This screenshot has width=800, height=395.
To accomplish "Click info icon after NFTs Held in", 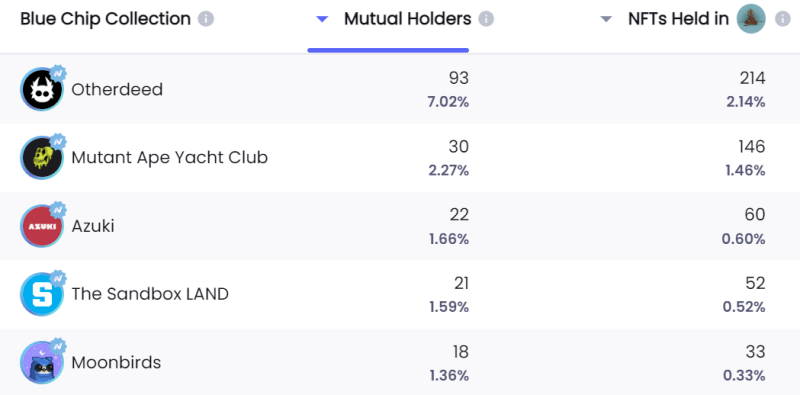I will pos(782,19).
